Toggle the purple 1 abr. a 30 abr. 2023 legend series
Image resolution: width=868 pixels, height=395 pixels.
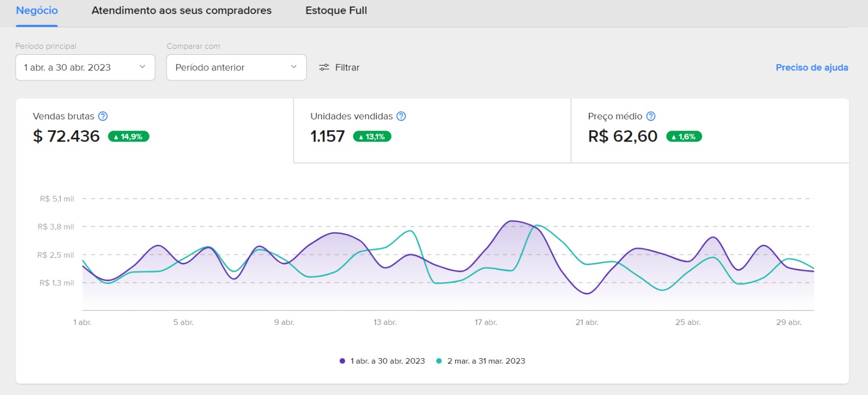coord(382,361)
